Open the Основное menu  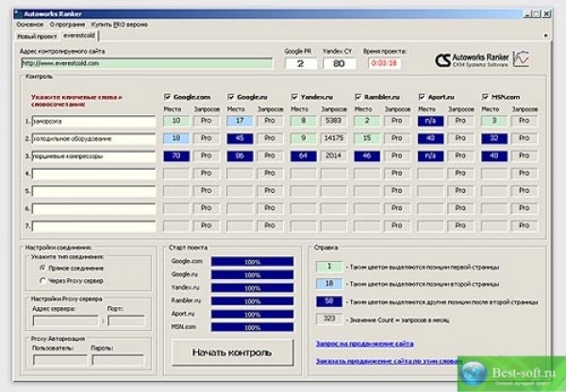pos(30,24)
